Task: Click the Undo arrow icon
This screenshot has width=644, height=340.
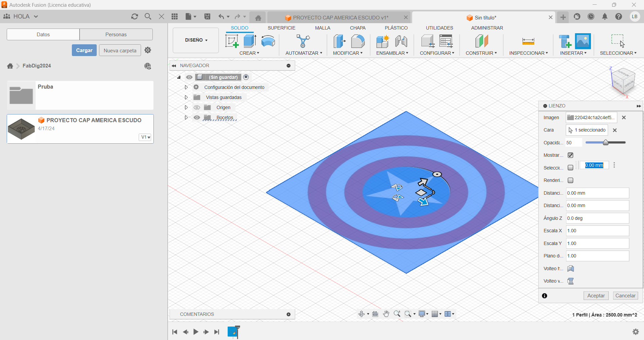Action: click(x=221, y=16)
